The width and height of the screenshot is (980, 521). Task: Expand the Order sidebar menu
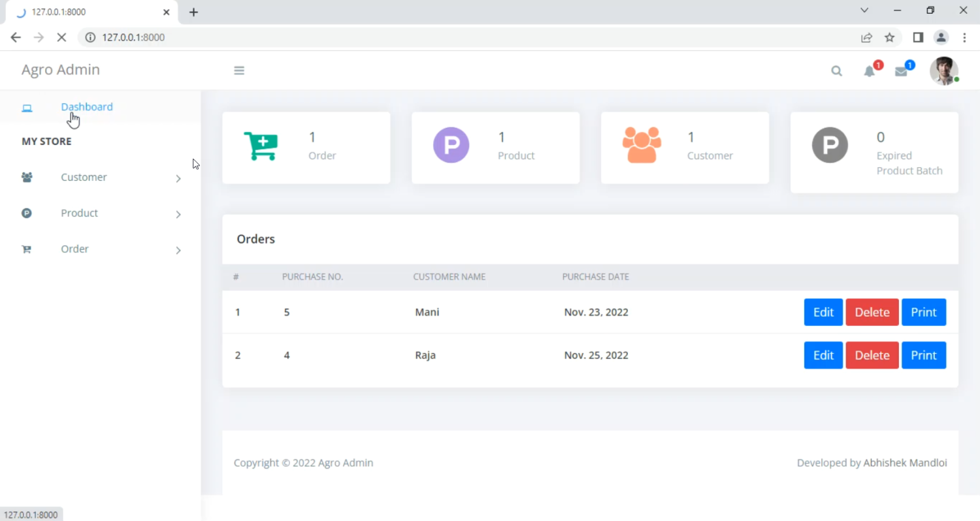coord(75,249)
